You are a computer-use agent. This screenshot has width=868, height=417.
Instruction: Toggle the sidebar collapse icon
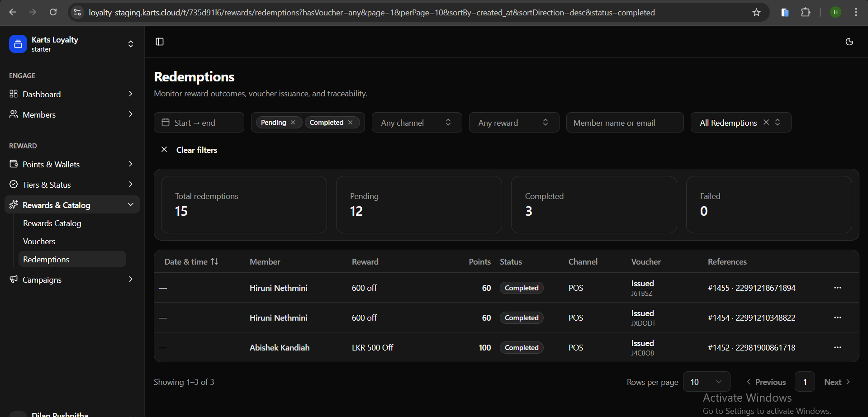(160, 42)
